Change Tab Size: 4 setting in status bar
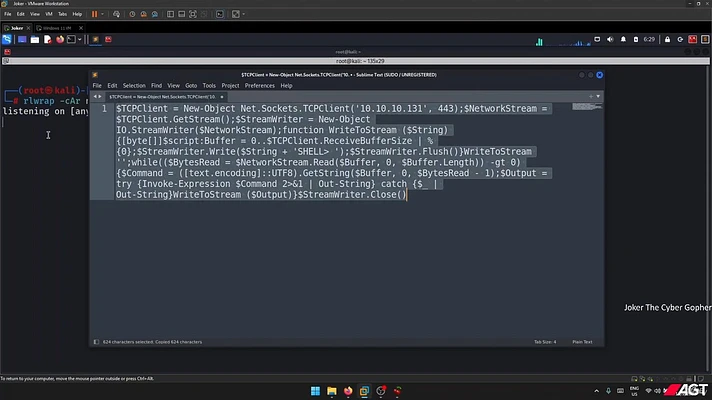The height and width of the screenshot is (400, 712). click(545, 342)
